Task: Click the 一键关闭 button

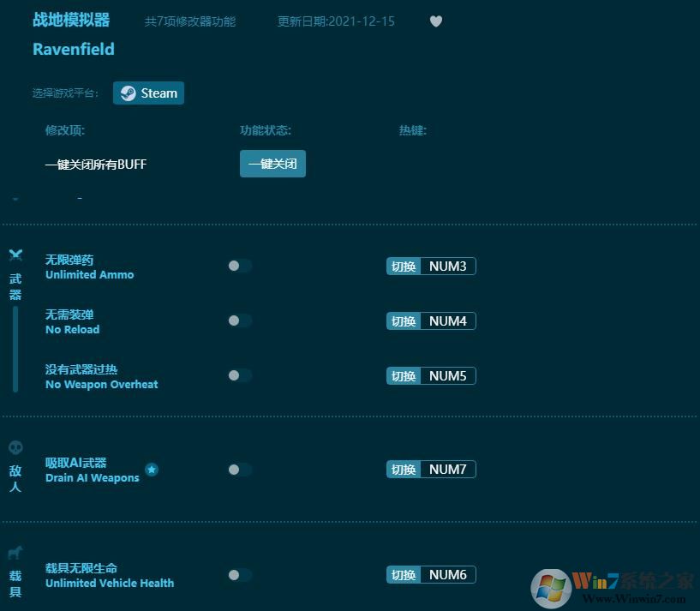Action: point(272,164)
